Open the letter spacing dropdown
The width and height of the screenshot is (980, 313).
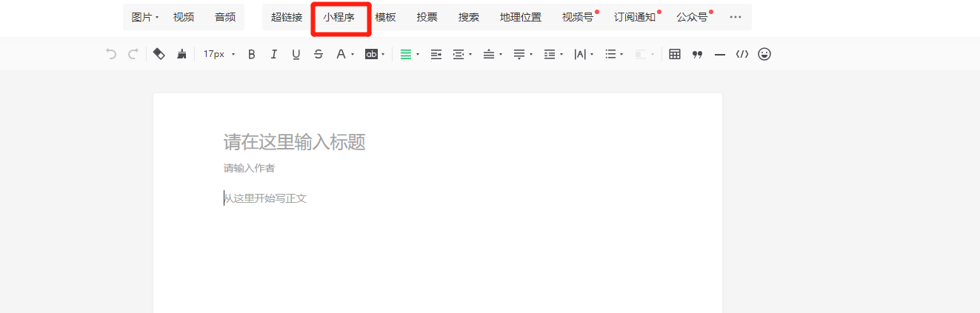[x=584, y=54]
